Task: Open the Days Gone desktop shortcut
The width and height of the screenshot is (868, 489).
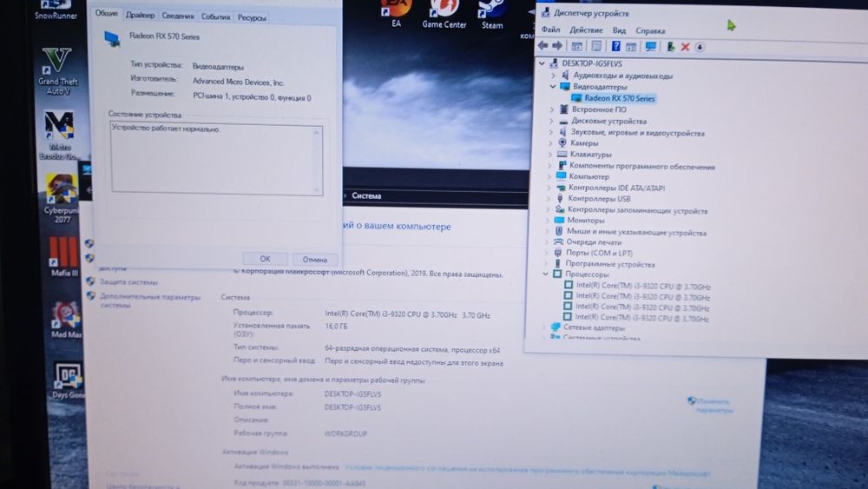Action: tap(68, 380)
